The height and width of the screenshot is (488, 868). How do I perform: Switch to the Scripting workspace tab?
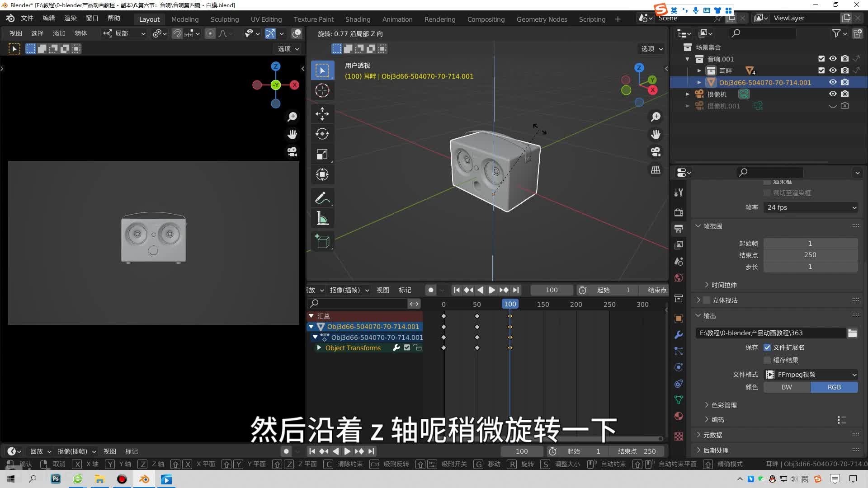pyautogui.click(x=591, y=19)
